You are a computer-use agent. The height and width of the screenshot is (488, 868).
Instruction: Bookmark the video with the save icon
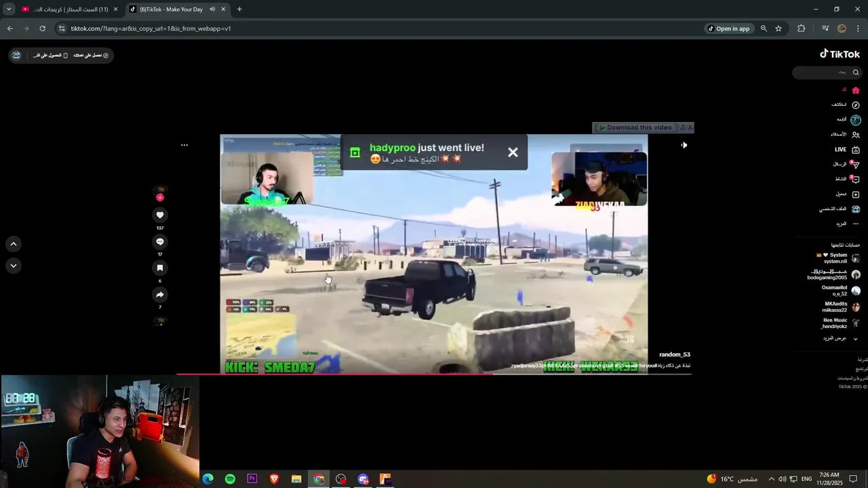[160, 268]
